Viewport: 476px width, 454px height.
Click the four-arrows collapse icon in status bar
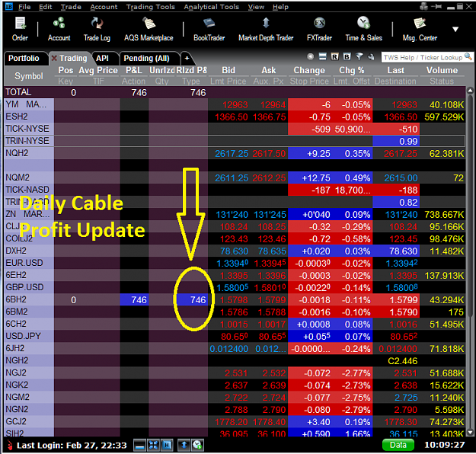click(153, 446)
